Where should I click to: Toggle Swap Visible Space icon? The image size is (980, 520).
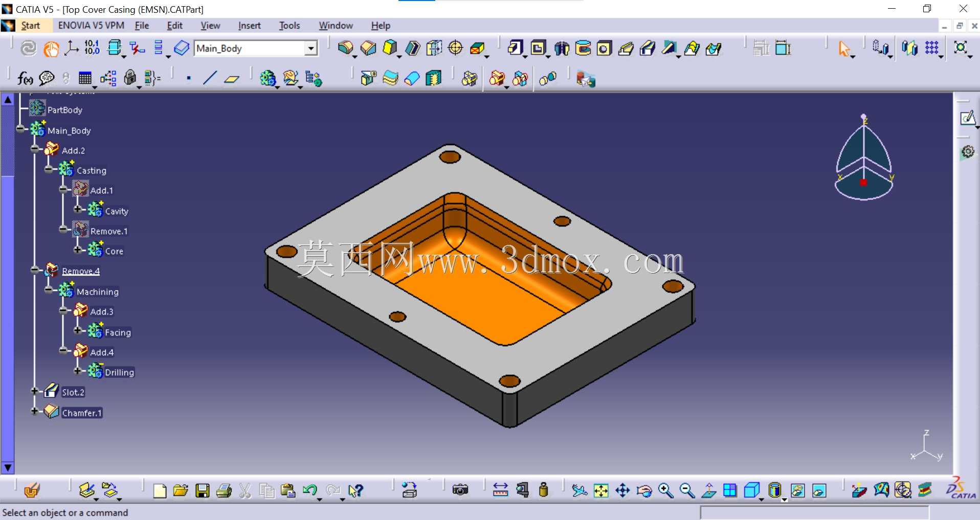[819, 491]
